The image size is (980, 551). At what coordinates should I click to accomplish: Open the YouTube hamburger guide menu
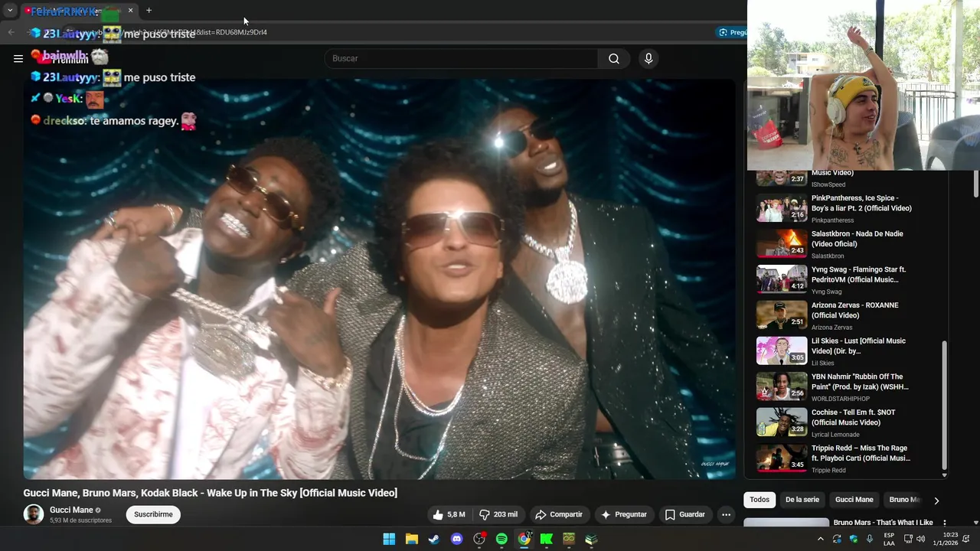click(x=18, y=58)
